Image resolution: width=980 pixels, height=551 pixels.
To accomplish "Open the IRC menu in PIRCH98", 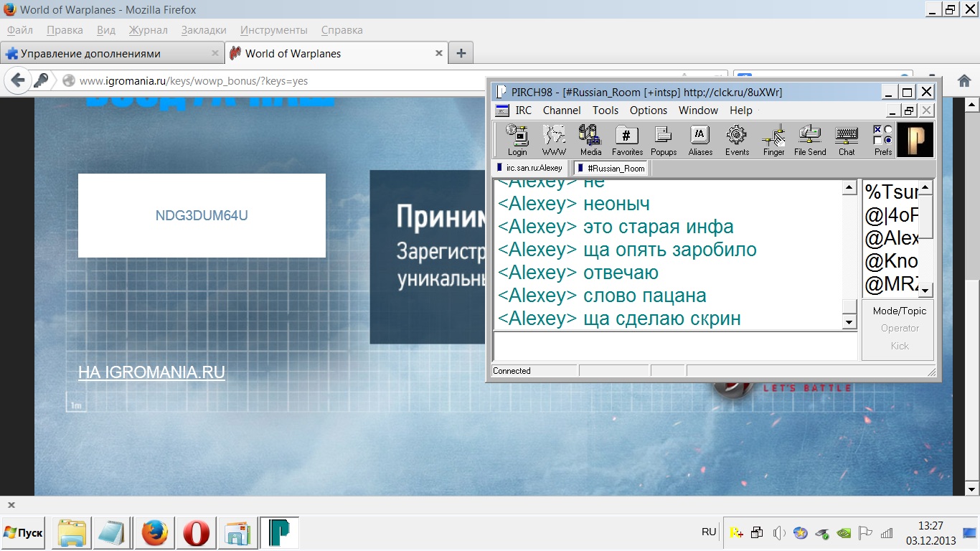I will click(524, 110).
